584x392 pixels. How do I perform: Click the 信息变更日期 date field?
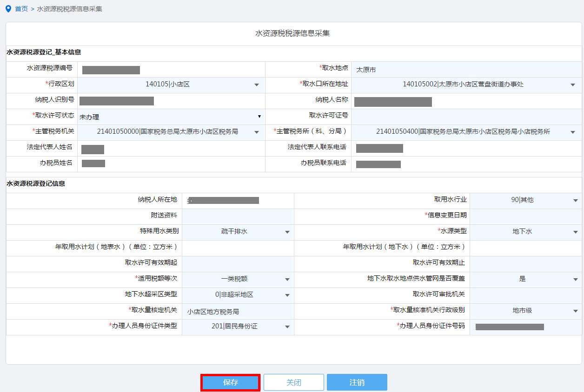click(525, 216)
